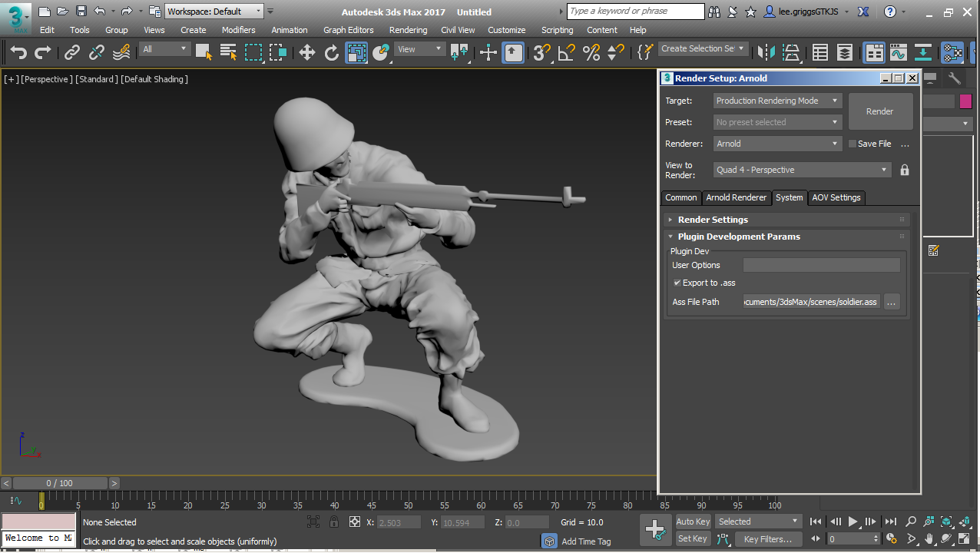The image size is (980, 553).
Task: Open the Target dropdown for rendering mode
Action: (x=777, y=101)
